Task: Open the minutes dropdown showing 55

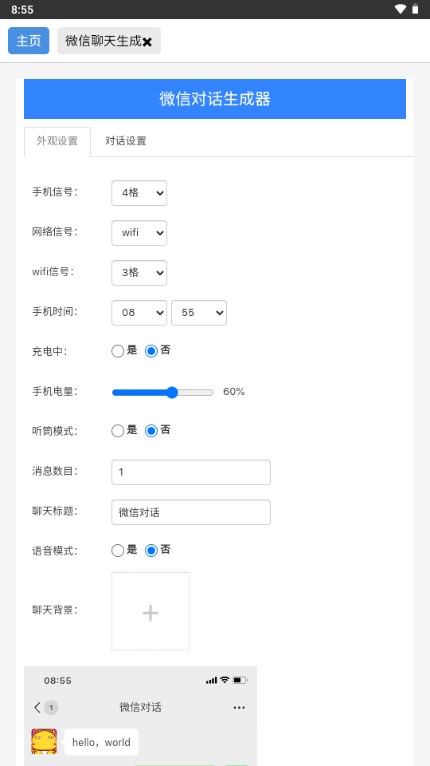Action: pos(199,313)
